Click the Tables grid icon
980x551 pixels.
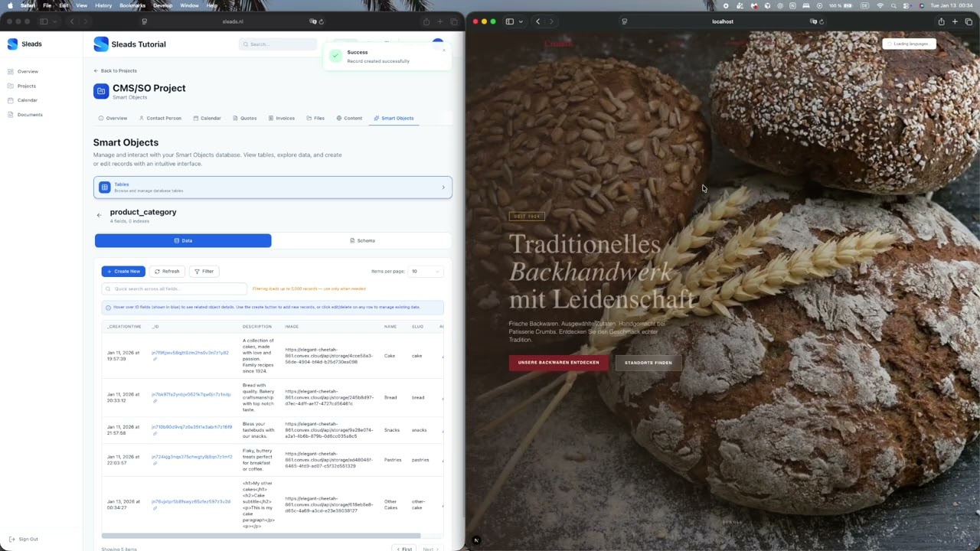click(105, 187)
